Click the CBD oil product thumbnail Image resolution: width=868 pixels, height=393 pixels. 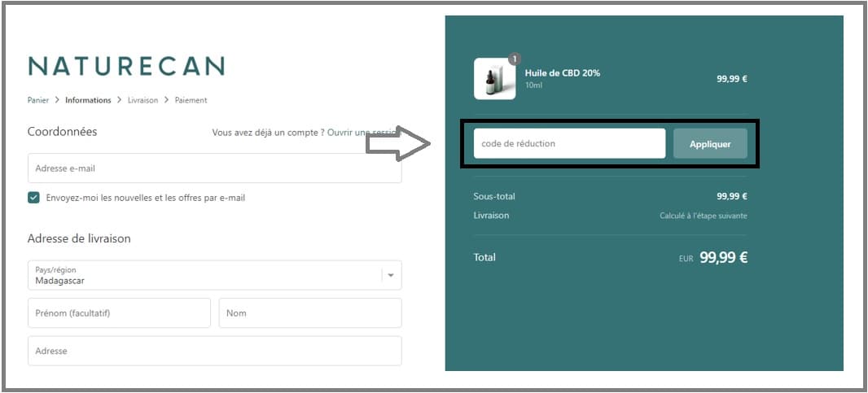[x=494, y=80]
